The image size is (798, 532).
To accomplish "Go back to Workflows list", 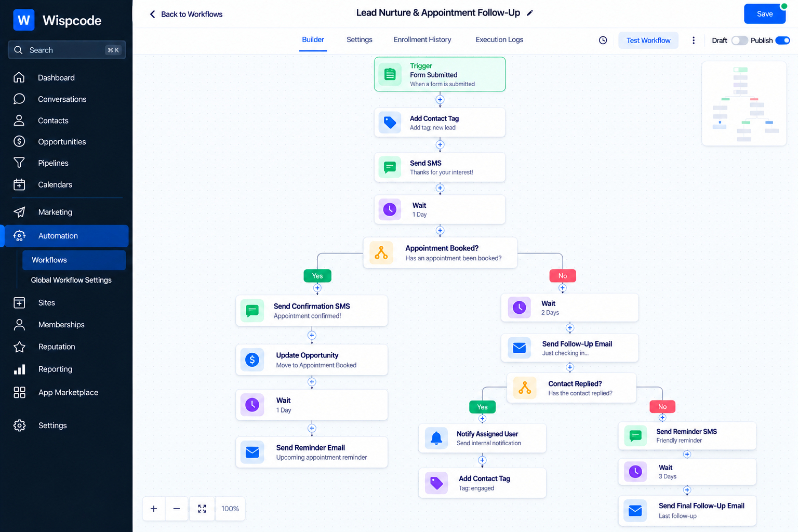I will pos(186,14).
